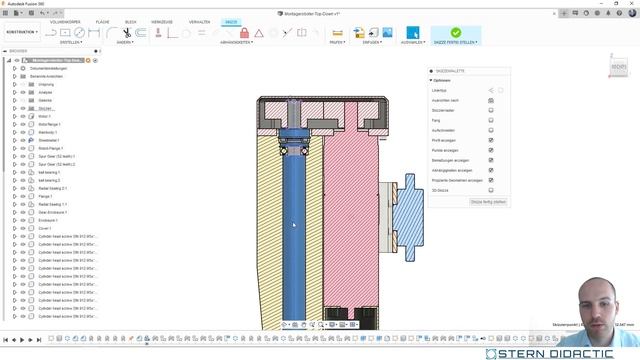Jump timeline to the beginning
640x360 pixels.
[x=5, y=340]
